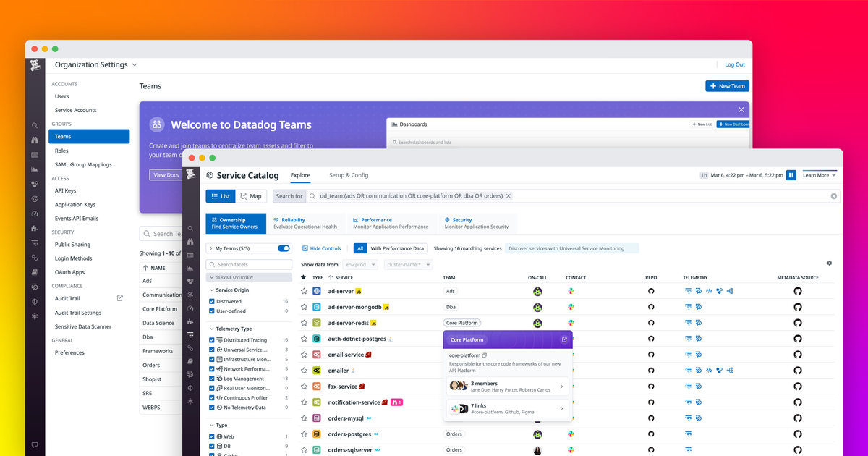The width and height of the screenshot is (868, 456).
Task: Switch to Map view
Action: (251, 196)
